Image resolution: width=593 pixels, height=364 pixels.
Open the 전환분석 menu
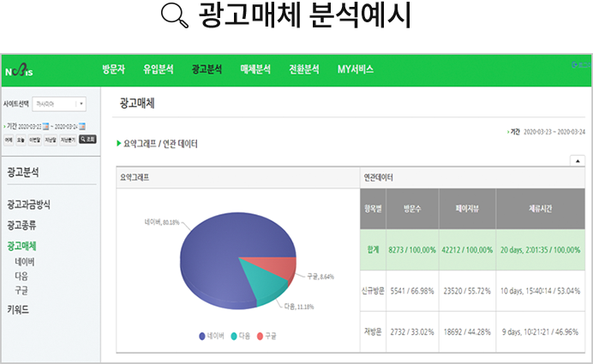[304, 69]
